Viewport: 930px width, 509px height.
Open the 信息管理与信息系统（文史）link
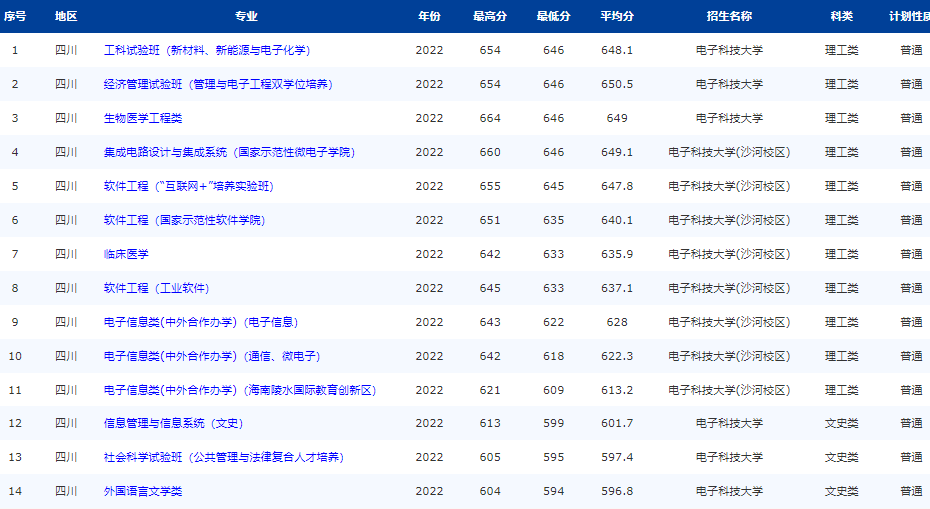(x=174, y=424)
